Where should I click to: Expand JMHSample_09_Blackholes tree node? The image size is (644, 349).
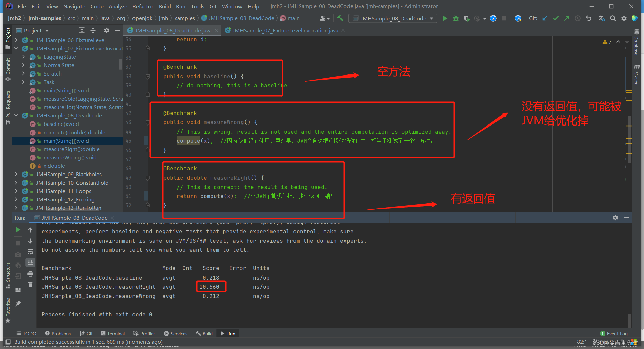pos(16,174)
